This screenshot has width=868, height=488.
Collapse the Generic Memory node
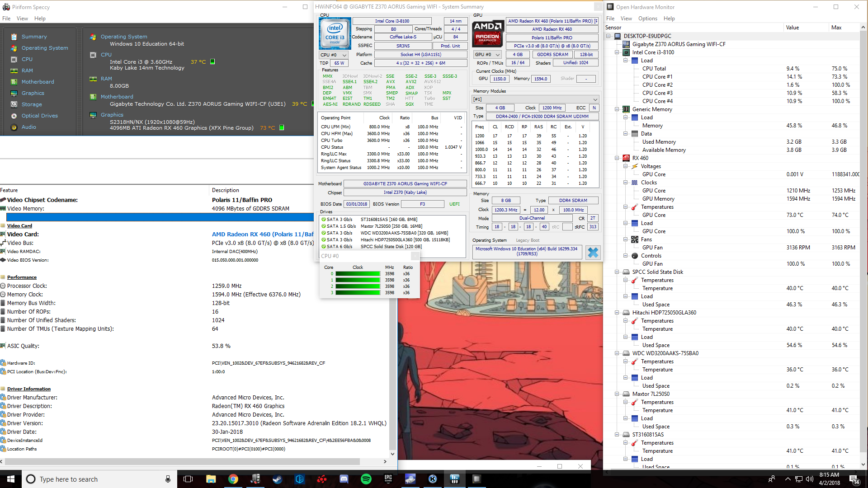pos(617,109)
